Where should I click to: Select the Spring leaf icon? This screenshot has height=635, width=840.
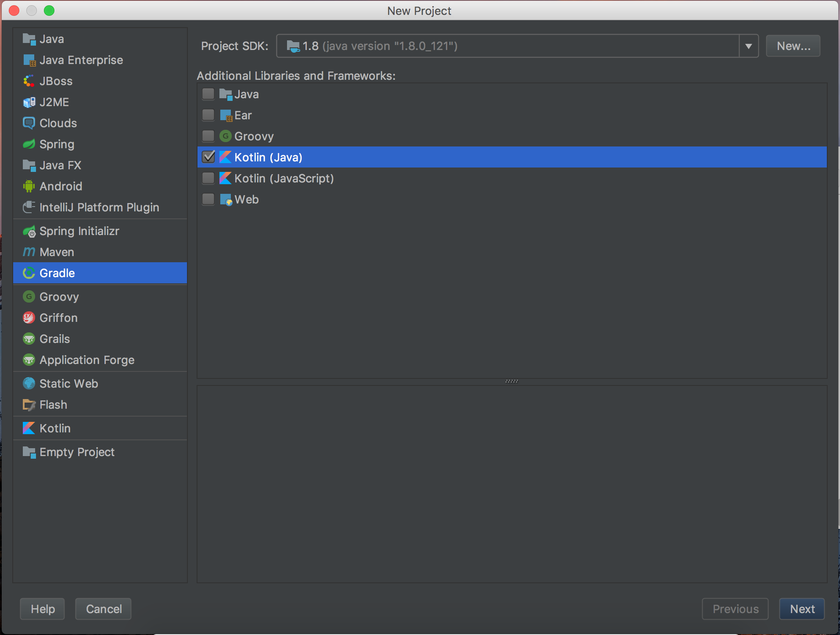[29, 144]
